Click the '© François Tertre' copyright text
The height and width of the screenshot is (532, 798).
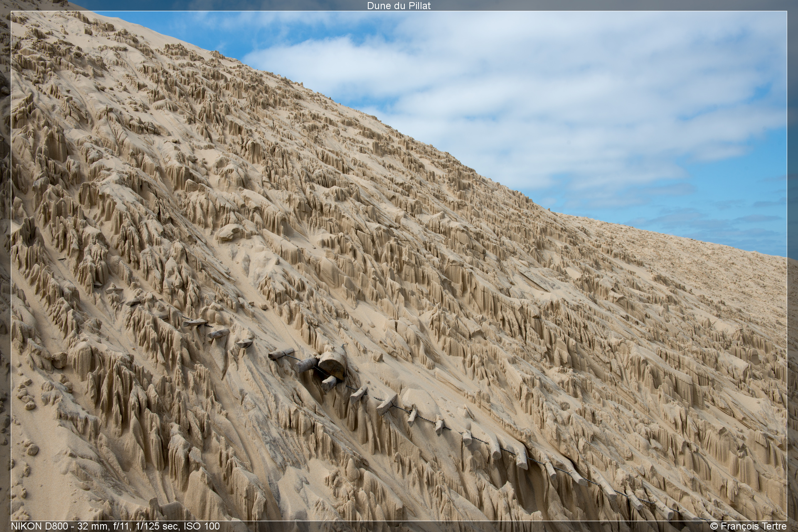click(749, 526)
